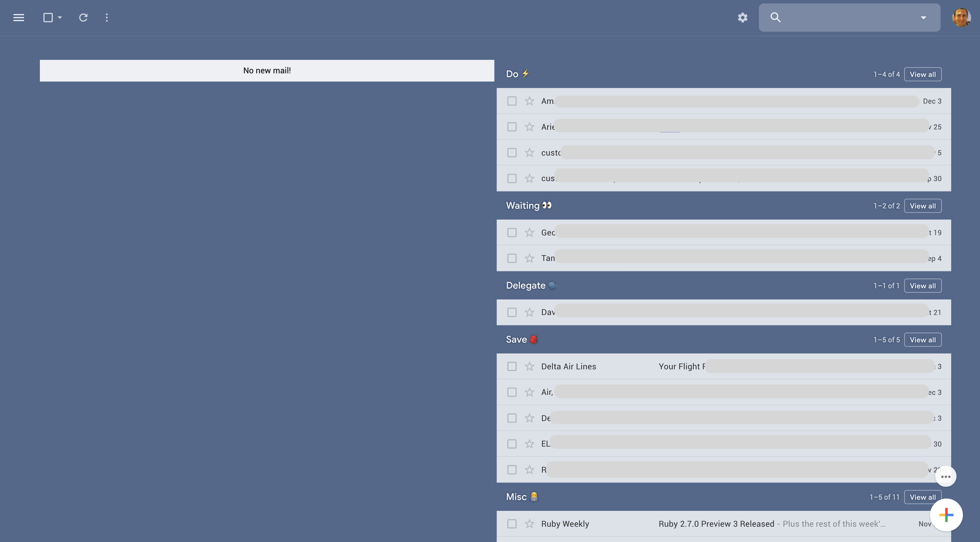Check the first email in Do section

pyautogui.click(x=512, y=101)
